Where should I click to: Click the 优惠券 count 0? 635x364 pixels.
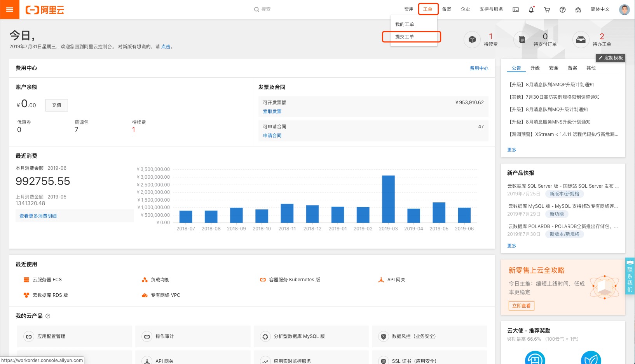(19, 130)
